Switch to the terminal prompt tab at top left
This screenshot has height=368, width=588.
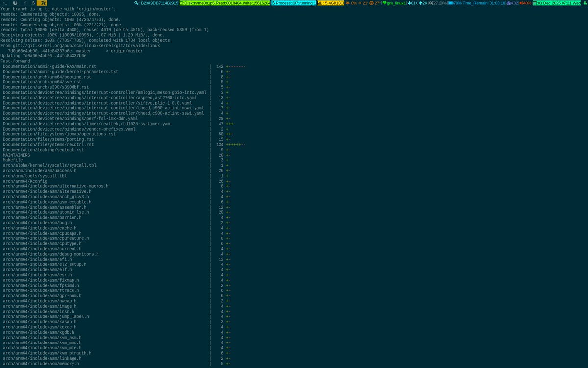point(4,3)
